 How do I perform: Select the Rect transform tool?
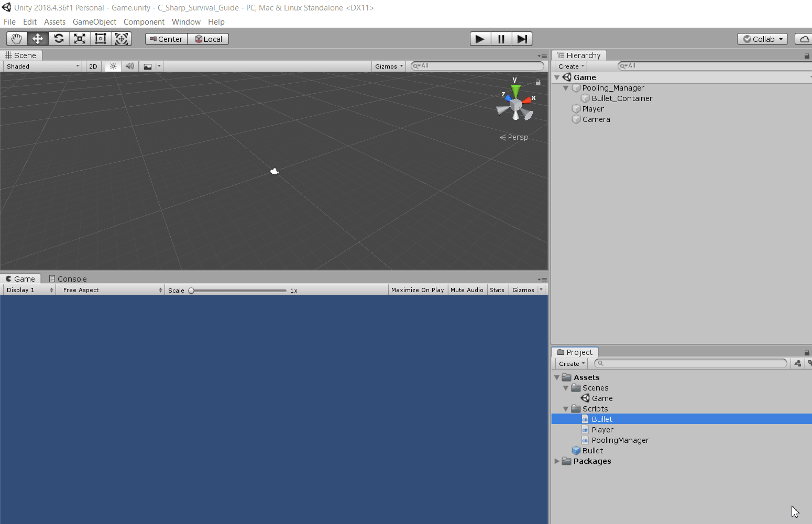(x=101, y=39)
